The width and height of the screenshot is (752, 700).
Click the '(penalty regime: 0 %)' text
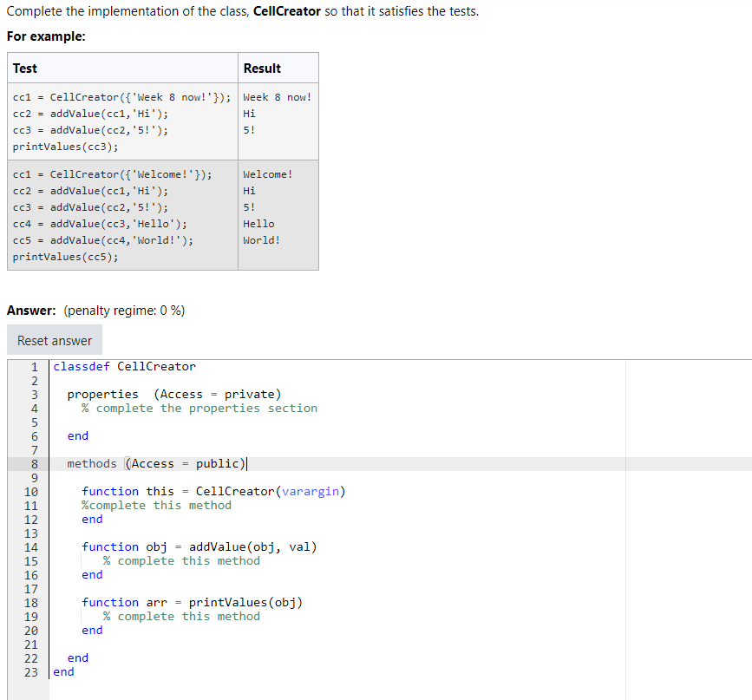[124, 311]
